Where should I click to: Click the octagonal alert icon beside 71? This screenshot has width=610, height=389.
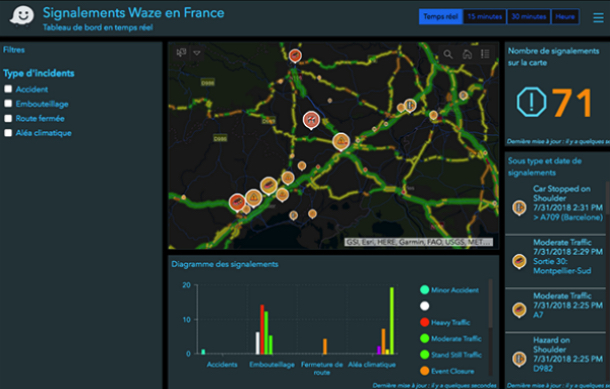(531, 102)
